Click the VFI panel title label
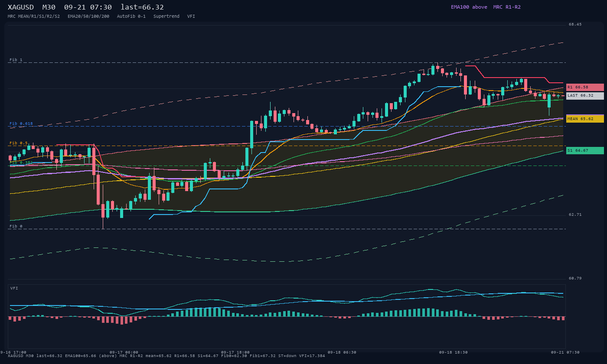 pyautogui.click(x=14, y=288)
